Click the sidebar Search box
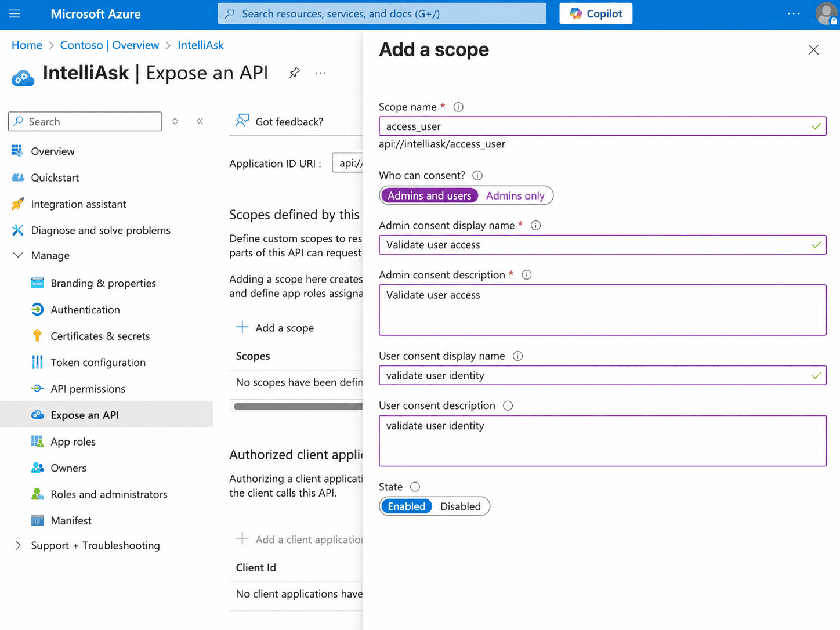This screenshot has width=840, height=630. tap(85, 121)
